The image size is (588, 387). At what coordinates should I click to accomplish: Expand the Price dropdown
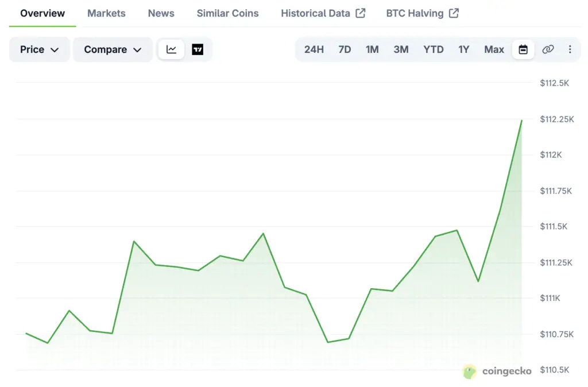click(40, 49)
